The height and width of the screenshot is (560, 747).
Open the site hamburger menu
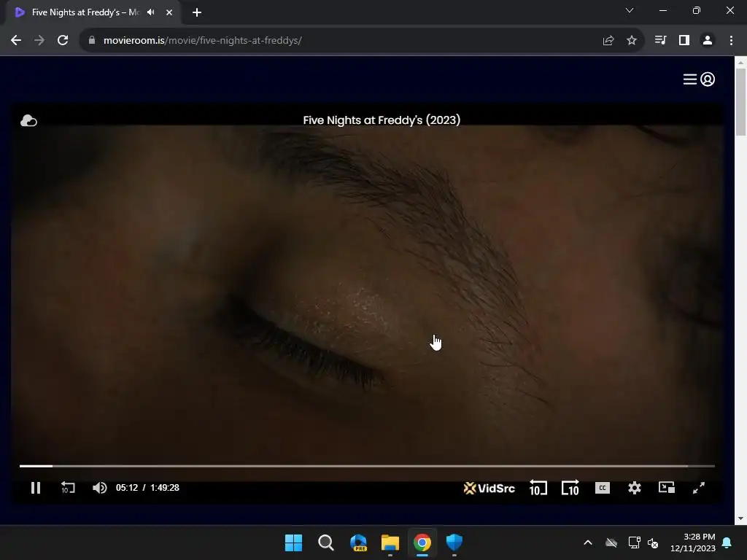[690, 79]
